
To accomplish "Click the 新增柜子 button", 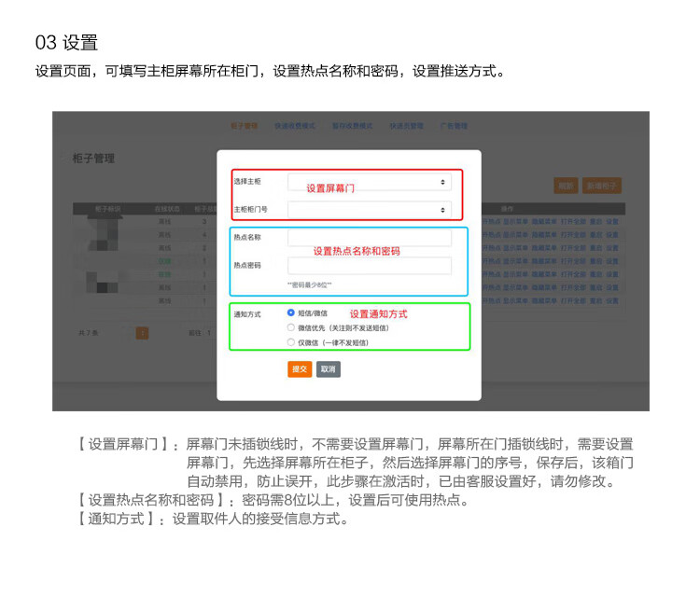I will 603,186.
